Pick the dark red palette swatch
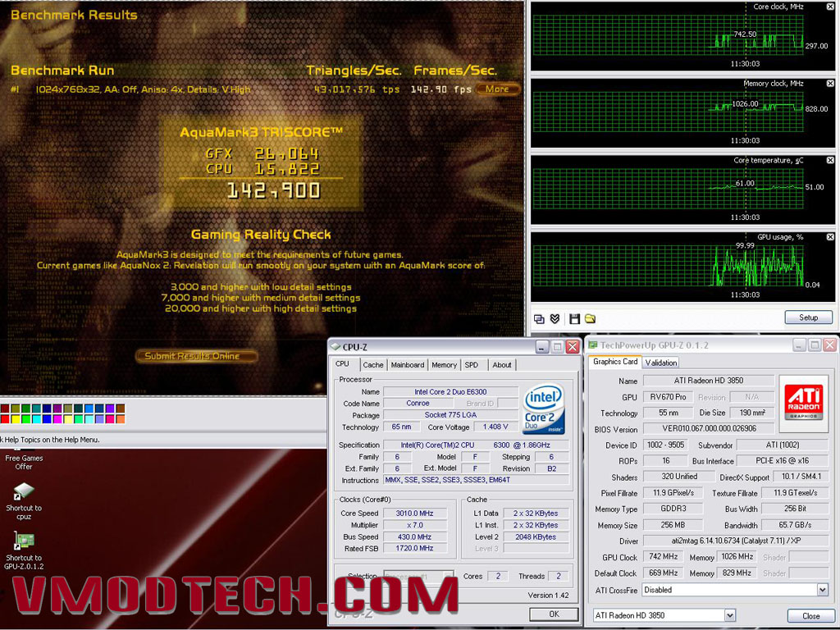Image resolution: width=840 pixels, height=630 pixels. pos(5,409)
